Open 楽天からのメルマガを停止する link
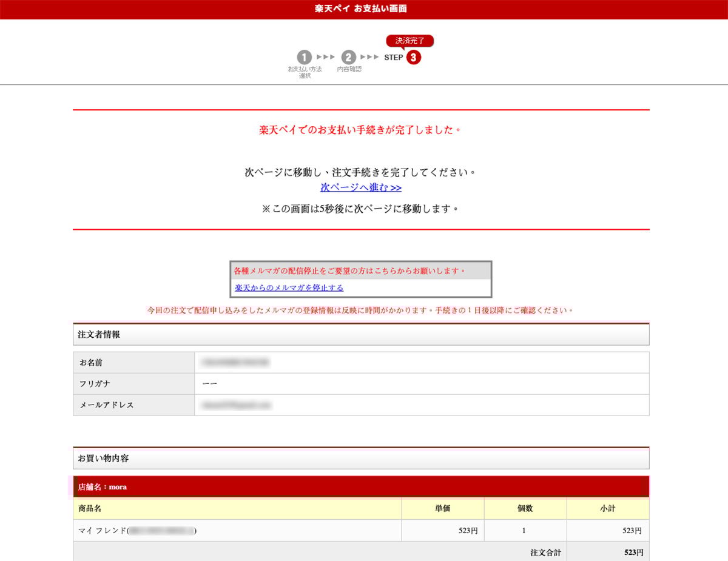Viewport: 728px width, 561px height. pyautogui.click(x=289, y=287)
